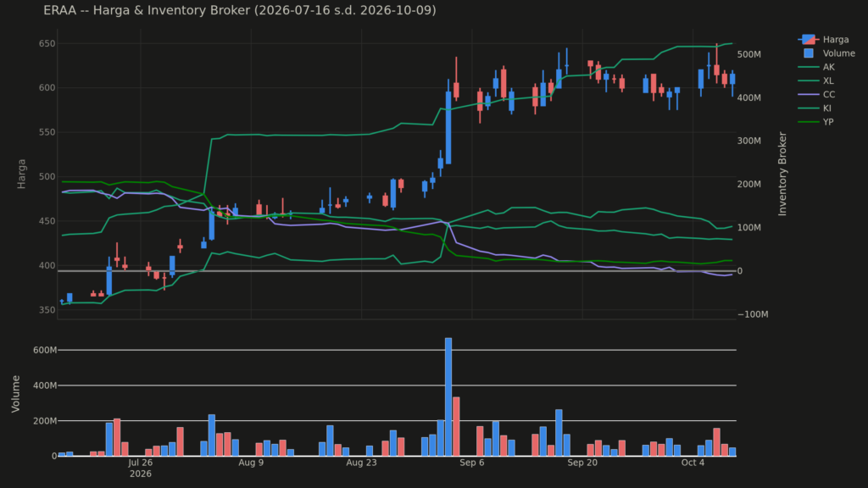Click the 650 price axis label
Image resolution: width=868 pixels, height=488 pixels.
click(x=47, y=43)
